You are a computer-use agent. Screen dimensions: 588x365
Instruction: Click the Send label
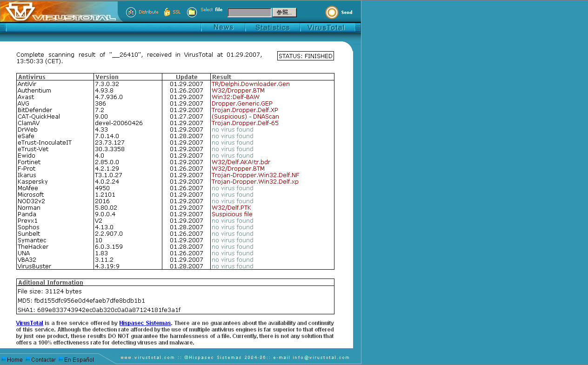point(347,13)
